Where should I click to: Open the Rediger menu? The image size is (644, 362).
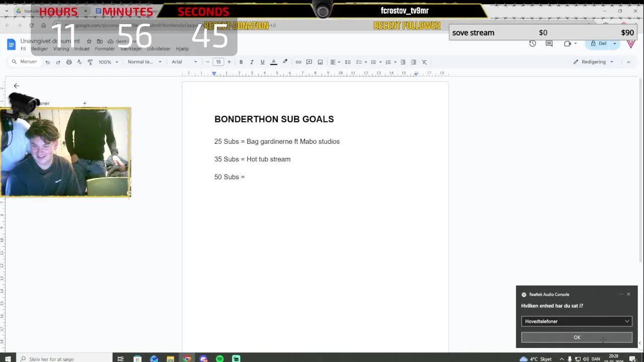(39, 49)
